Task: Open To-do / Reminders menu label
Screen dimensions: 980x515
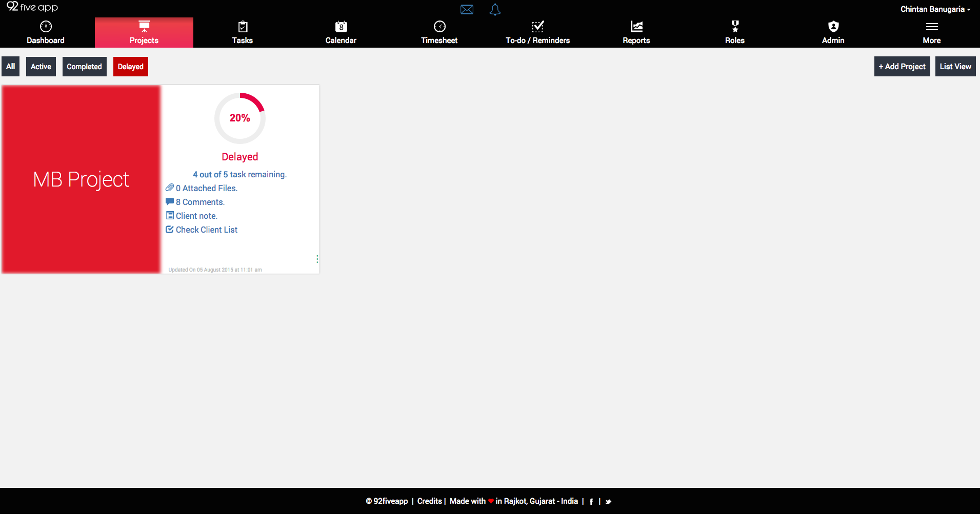Action: (538, 40)
